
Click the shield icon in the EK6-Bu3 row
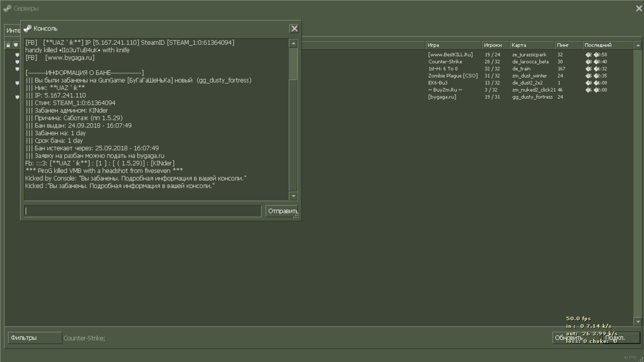17,83
